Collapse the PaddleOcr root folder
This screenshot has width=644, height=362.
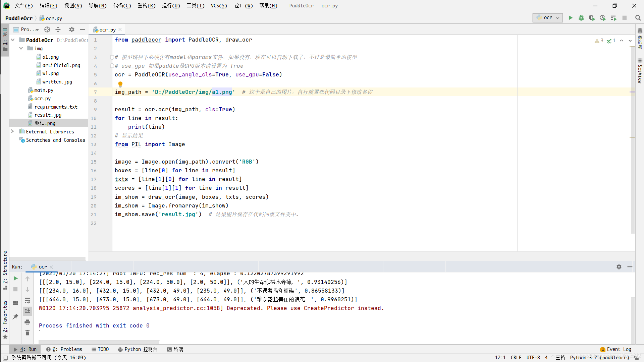[13, 40]
